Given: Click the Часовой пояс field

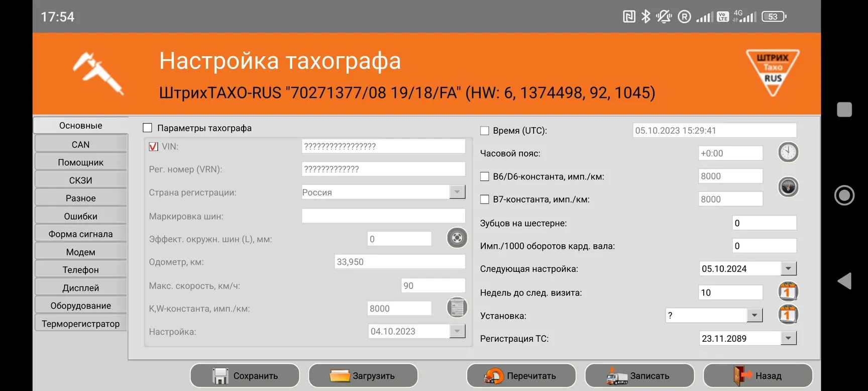Looking at the screenshot, I should click(730, 153).
